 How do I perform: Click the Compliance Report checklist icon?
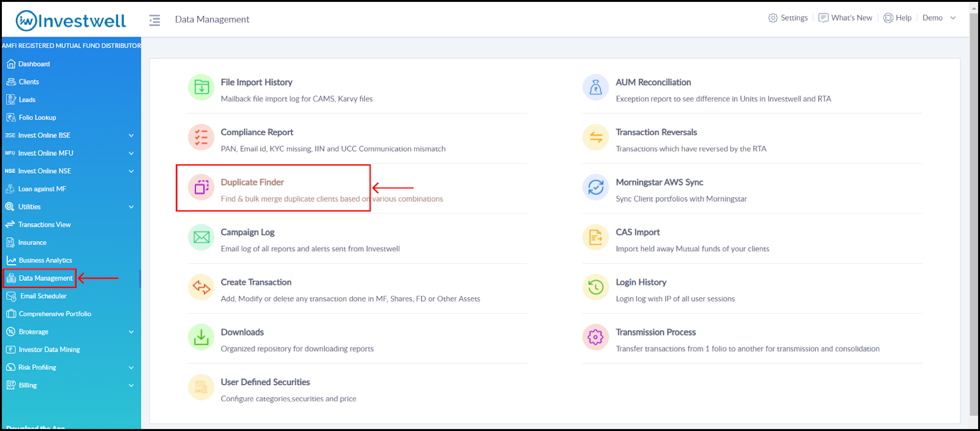pos(201,137)
